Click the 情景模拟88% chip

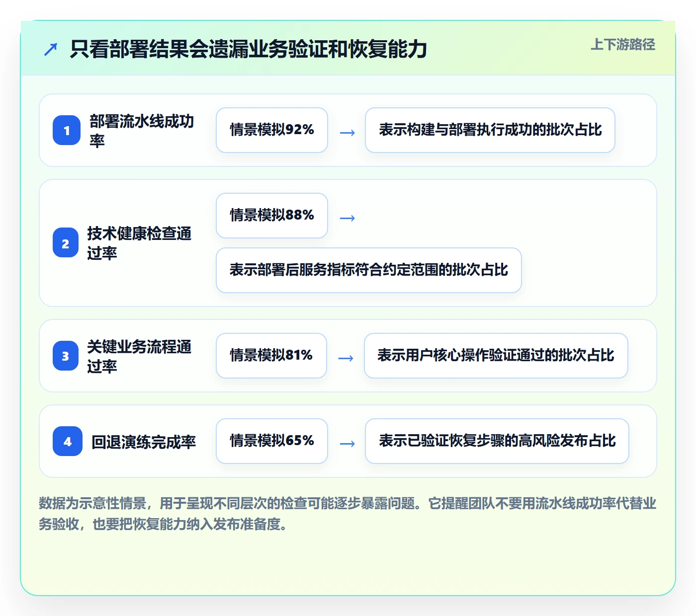[272, 216]
